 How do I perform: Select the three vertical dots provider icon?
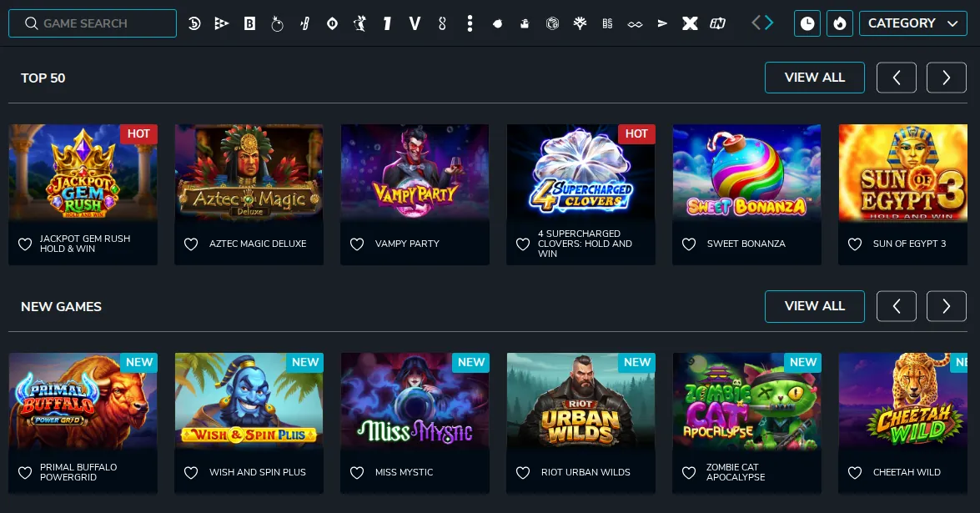470,23
